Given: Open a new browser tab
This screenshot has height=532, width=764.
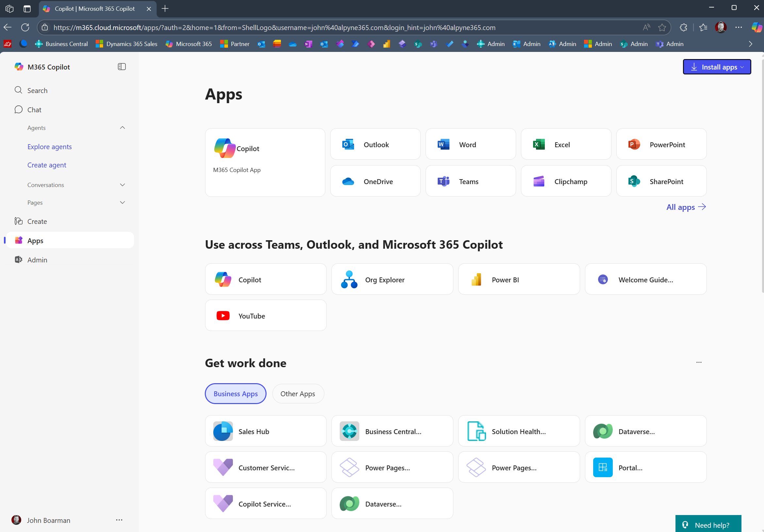Looking at the screenshot, I should [x=165, y=8].
